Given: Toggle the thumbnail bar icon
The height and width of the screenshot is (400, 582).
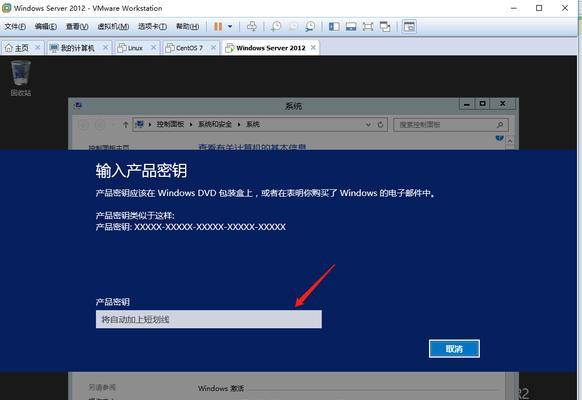Looking at the screenshot, I should (351, 26).
